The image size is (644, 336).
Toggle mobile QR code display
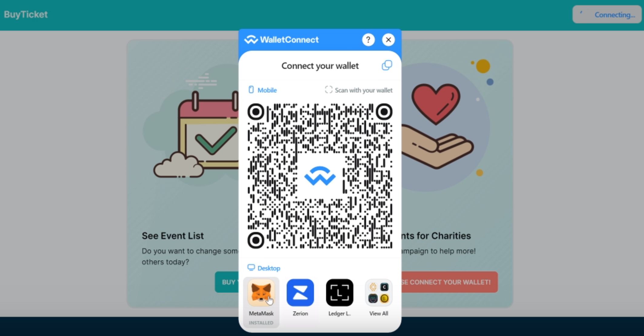[x=262, y=90]
